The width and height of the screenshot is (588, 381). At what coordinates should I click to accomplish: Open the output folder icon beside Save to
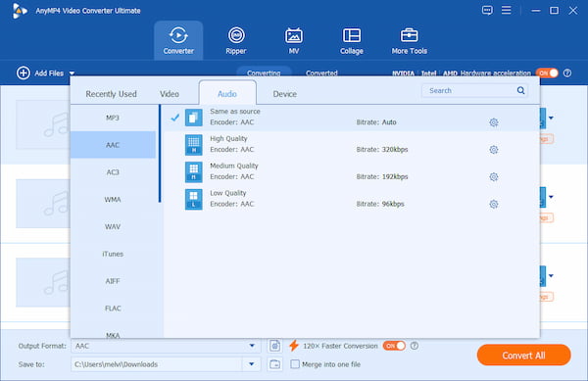click(274, 364)
